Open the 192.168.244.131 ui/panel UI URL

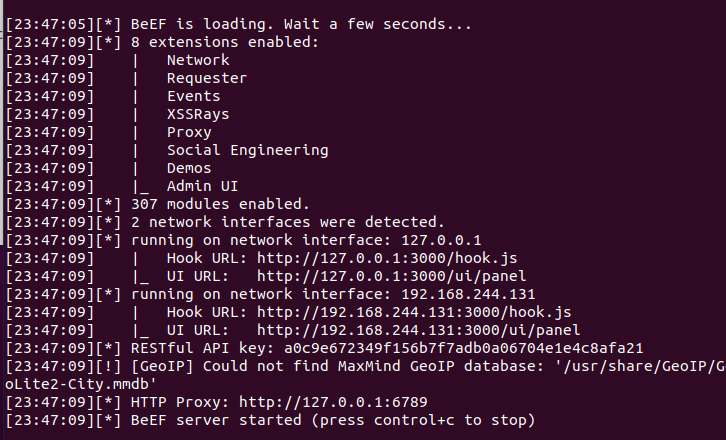click(x=420, y=329)
